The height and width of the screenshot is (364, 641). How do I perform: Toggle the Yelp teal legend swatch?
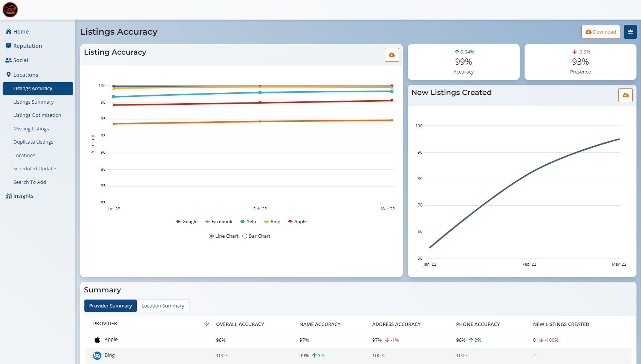coord(243,222)
